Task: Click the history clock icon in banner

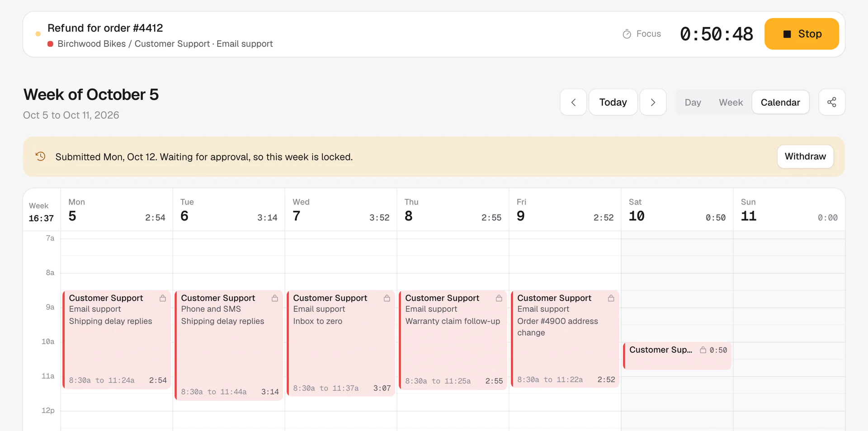Action: (x=40, y=156)
